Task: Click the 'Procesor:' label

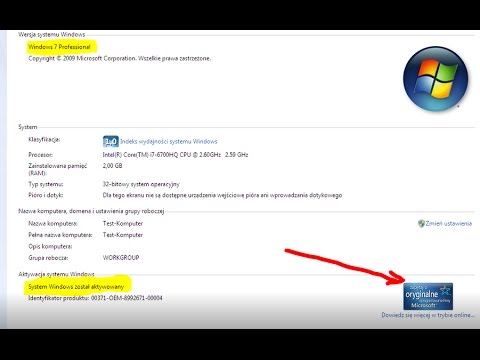Action: [40, 155]
